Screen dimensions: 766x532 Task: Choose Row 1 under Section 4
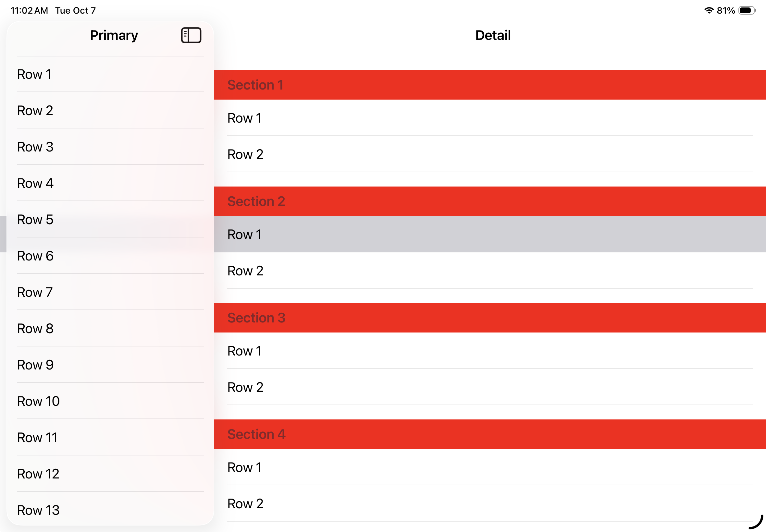click(489, 467)
